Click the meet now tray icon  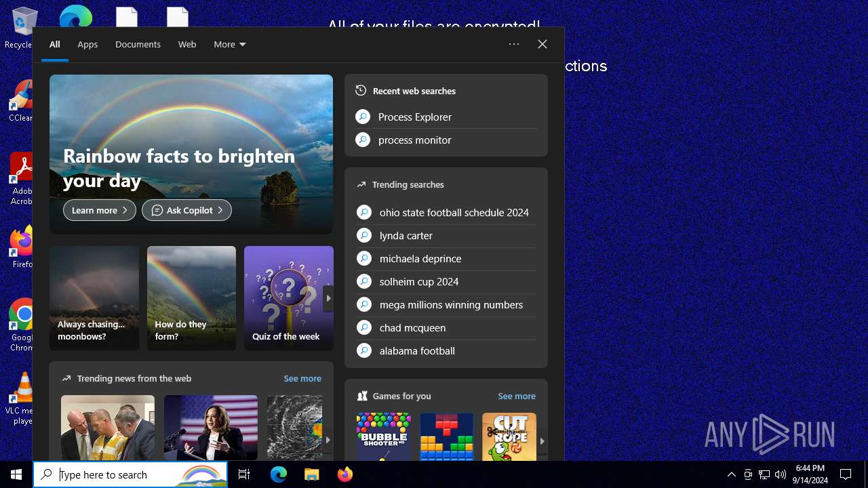pos(748,474)
